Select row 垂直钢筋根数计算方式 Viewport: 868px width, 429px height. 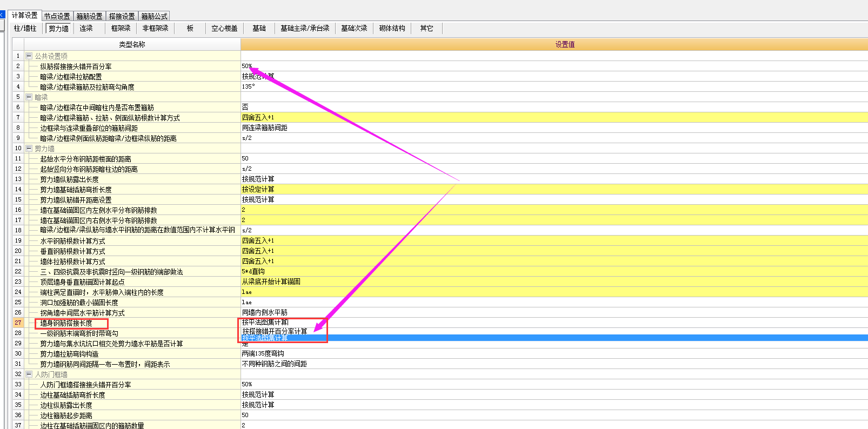pos(132,251)
